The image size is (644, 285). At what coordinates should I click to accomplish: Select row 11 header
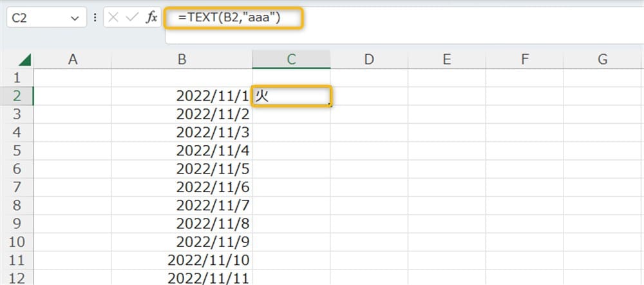17,260
